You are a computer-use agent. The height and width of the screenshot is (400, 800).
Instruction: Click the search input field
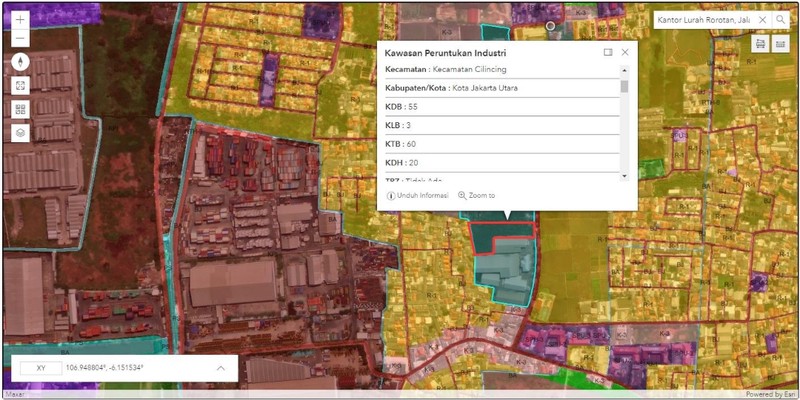tap(702, 20)
